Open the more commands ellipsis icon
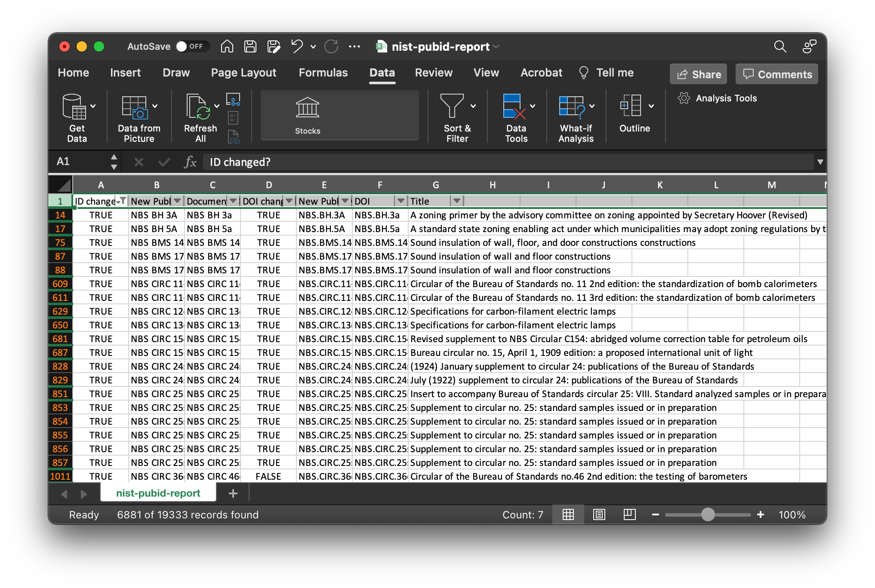The width and height of the screenshot is (875, 588). [x=354, y=46]
